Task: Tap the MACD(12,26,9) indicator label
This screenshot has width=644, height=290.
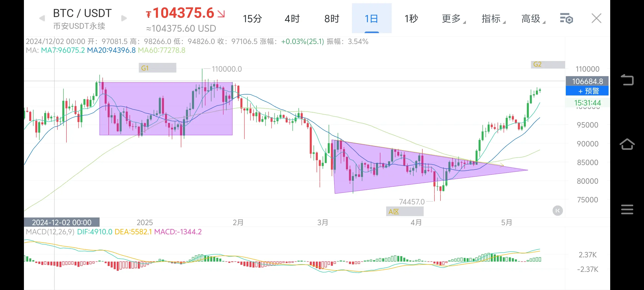Action: [50, 232]
